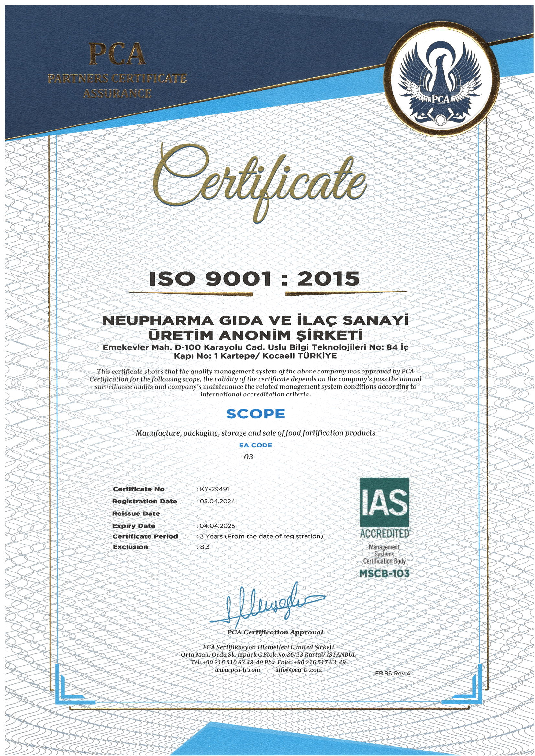Viewport: 535px width, 756px height.
Task: Click the 'Certificate Period' label
Action: pos(145,536)
